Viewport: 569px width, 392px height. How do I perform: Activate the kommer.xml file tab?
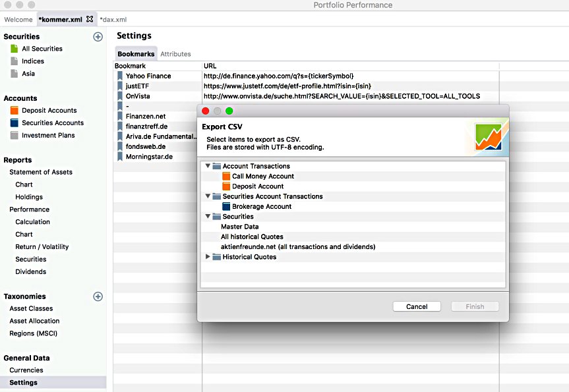60,20
